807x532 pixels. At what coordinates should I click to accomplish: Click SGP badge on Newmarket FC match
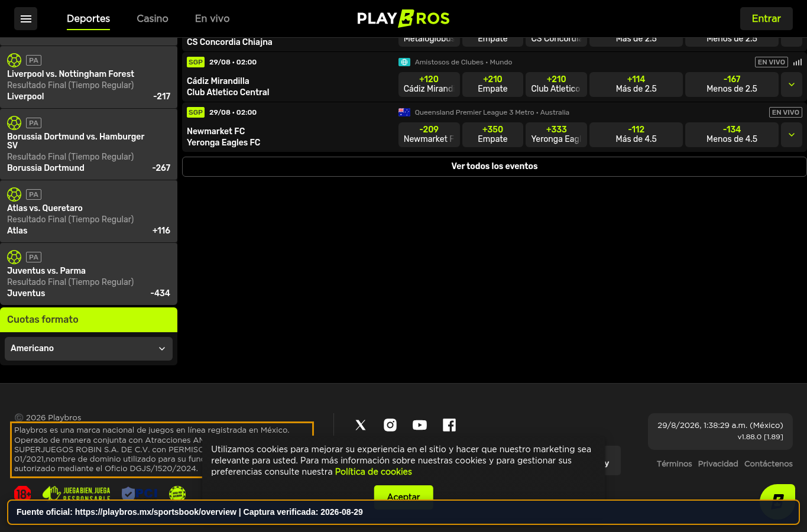click(196, 112)
